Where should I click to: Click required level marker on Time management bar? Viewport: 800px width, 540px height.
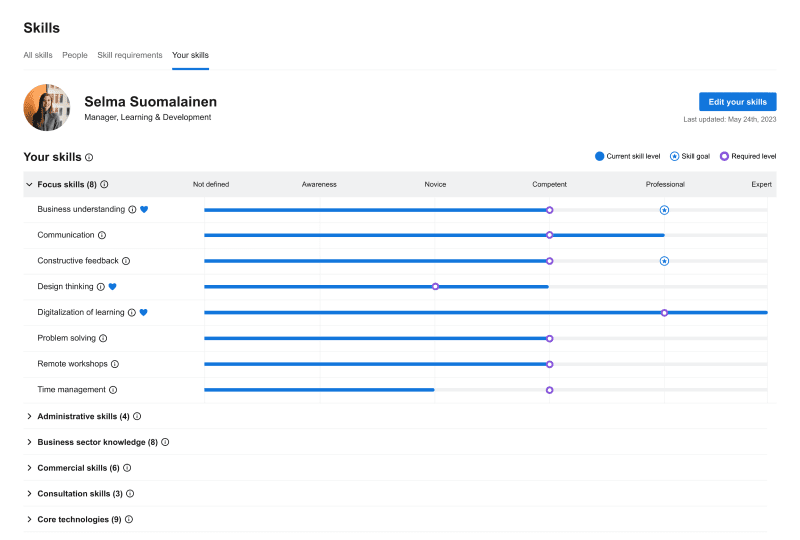point(549,390)
